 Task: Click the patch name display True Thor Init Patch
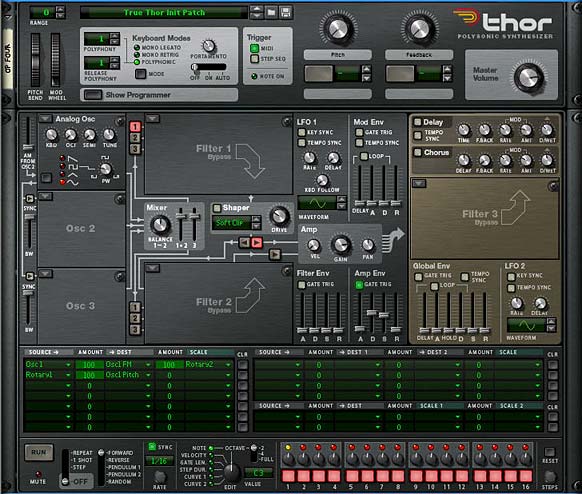164,13
